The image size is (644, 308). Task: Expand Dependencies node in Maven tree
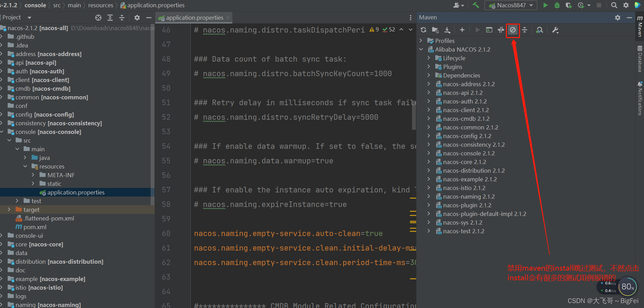point(429,75)
